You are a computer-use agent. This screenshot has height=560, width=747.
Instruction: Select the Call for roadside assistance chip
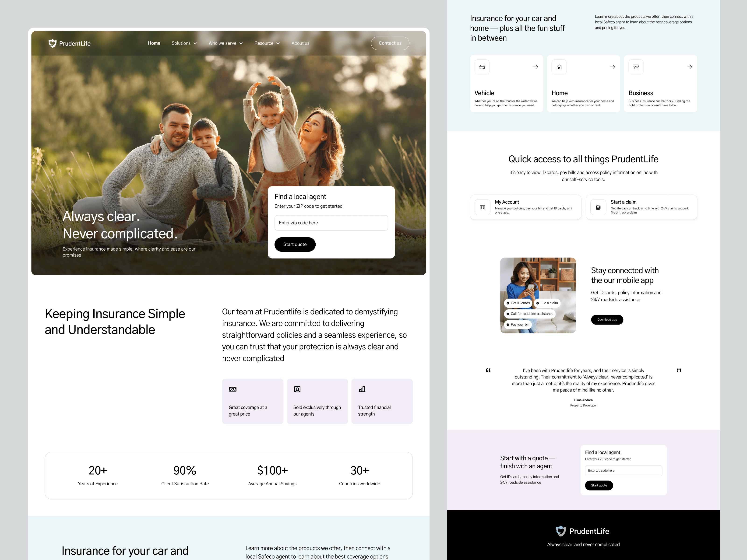(x=529, y=314)
